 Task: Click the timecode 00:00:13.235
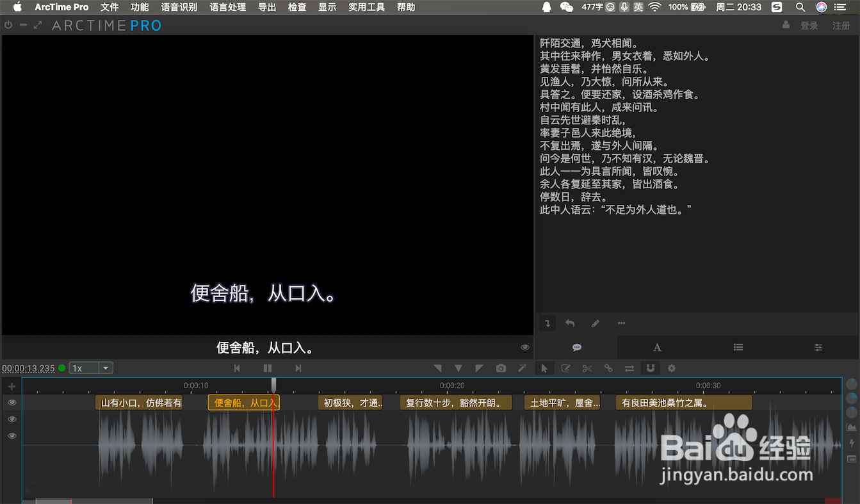click(28, 368)
